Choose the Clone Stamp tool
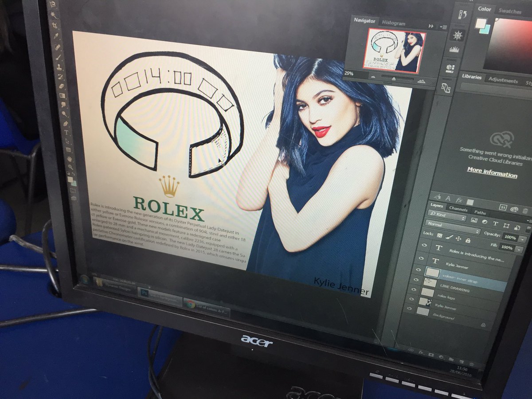 tap(58, 66)
